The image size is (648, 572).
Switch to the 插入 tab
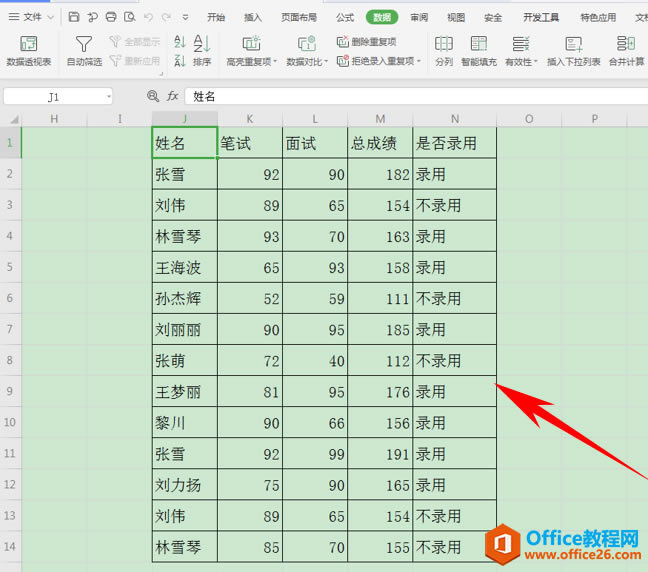tap(253, 17)
